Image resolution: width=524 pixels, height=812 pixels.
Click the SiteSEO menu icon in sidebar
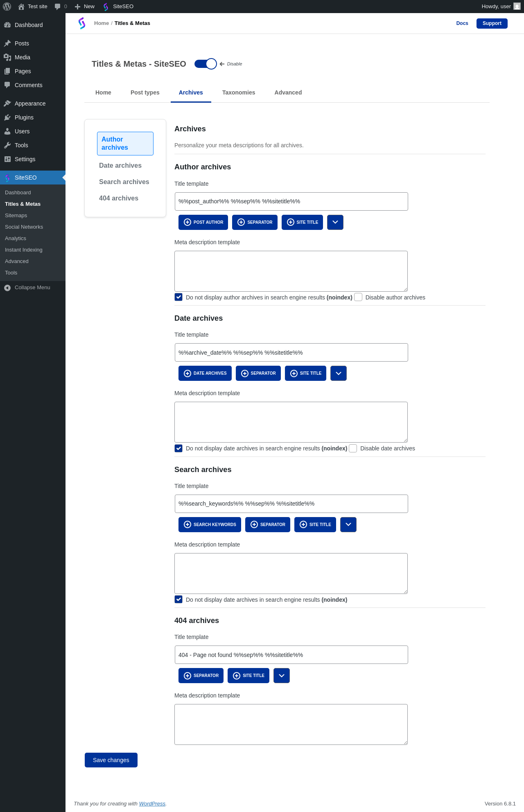coord(7,178)
